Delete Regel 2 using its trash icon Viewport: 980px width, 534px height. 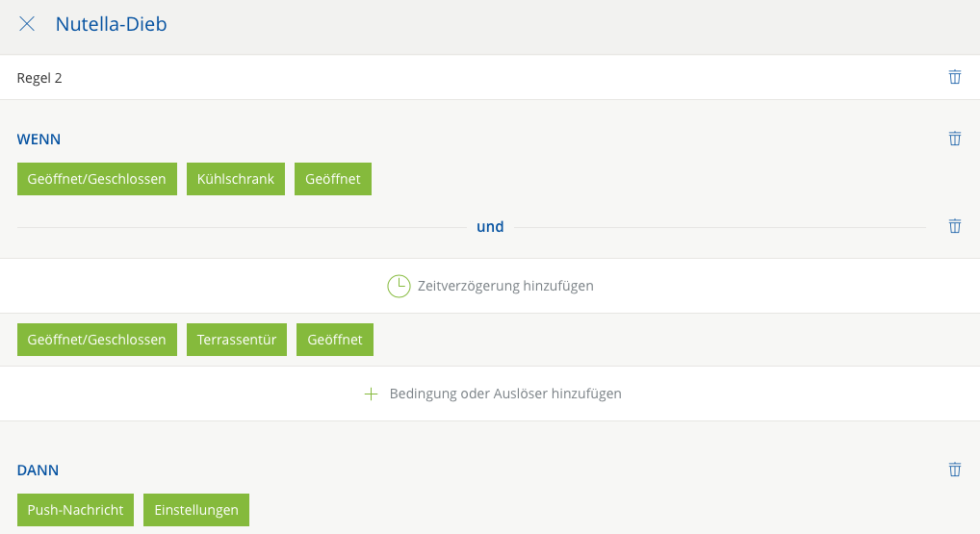tap(954, 77)
